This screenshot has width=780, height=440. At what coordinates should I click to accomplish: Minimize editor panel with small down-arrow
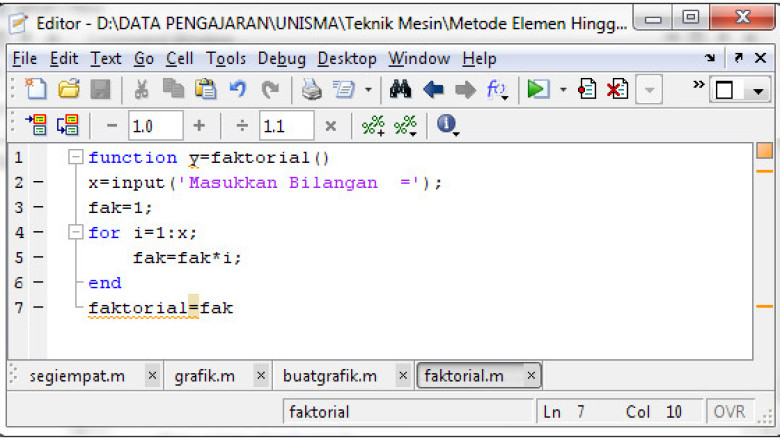pos(710,58)
